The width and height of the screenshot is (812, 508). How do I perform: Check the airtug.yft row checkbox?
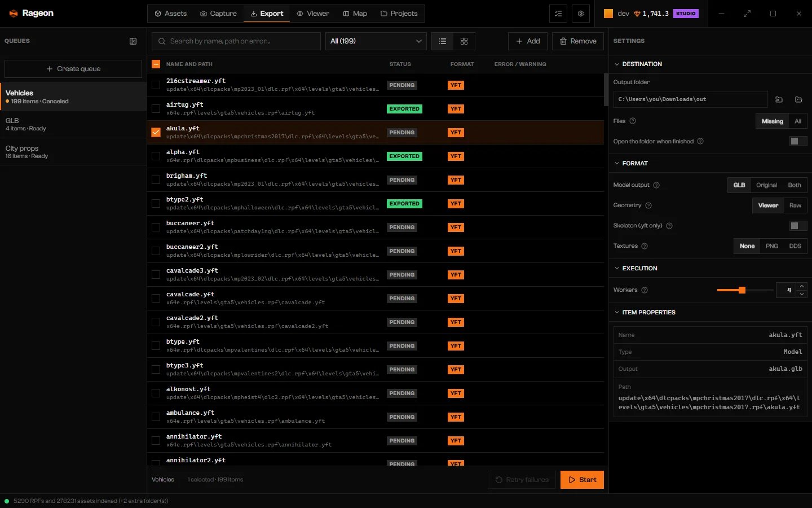coord(156,109)
